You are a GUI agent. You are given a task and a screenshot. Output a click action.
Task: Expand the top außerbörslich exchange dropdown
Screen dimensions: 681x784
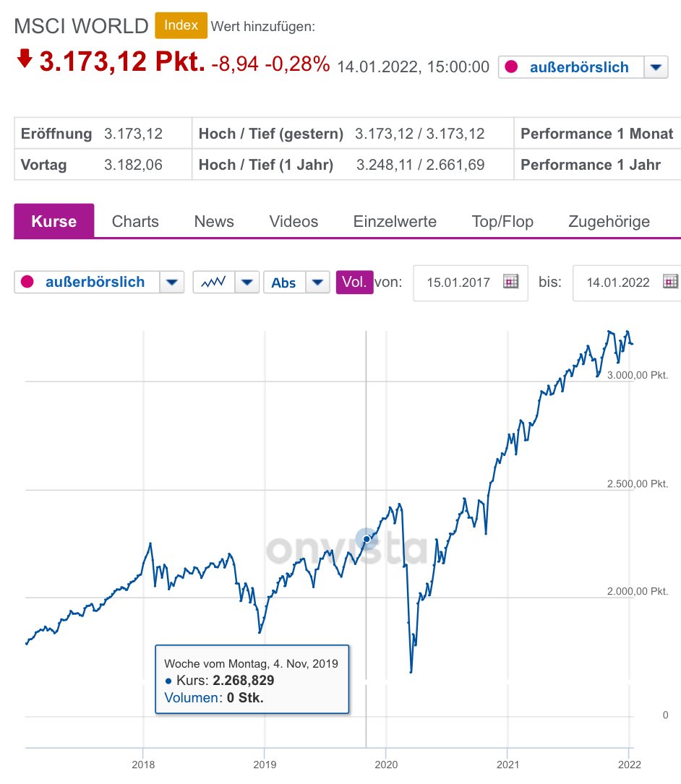[655, 68]
